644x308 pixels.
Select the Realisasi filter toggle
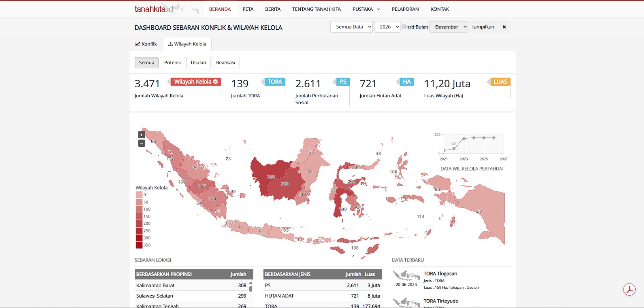(225, 62)
